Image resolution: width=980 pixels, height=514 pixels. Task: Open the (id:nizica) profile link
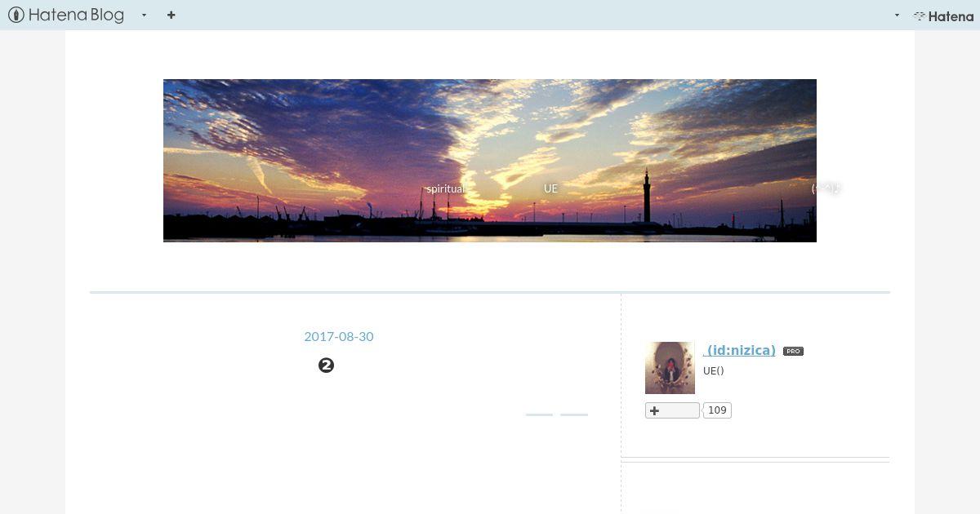739,350
